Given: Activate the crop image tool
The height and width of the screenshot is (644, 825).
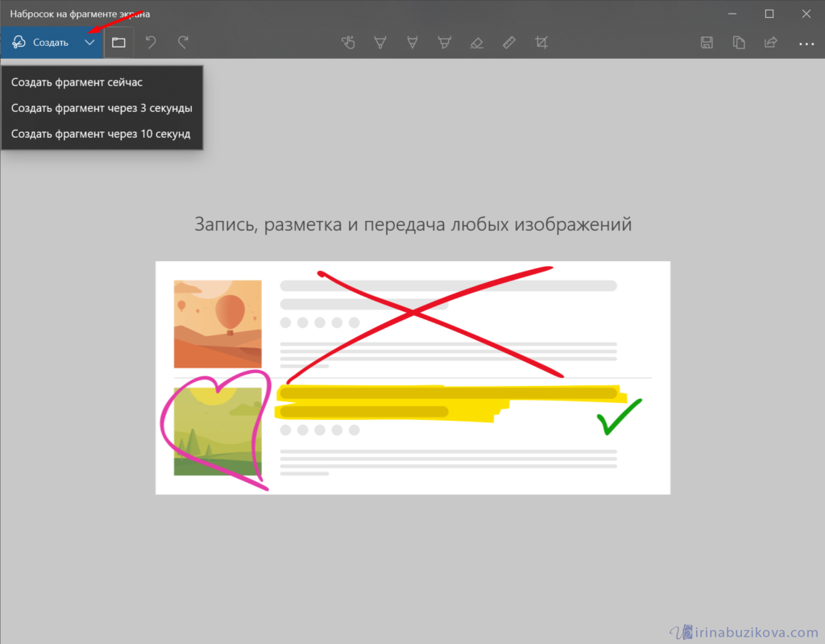Looking at the screenshot, I should coord(541,42).
